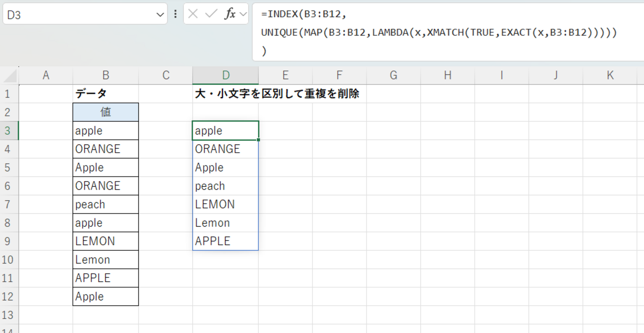Select column K header
644x333 pixels.
tap(610, 75)
